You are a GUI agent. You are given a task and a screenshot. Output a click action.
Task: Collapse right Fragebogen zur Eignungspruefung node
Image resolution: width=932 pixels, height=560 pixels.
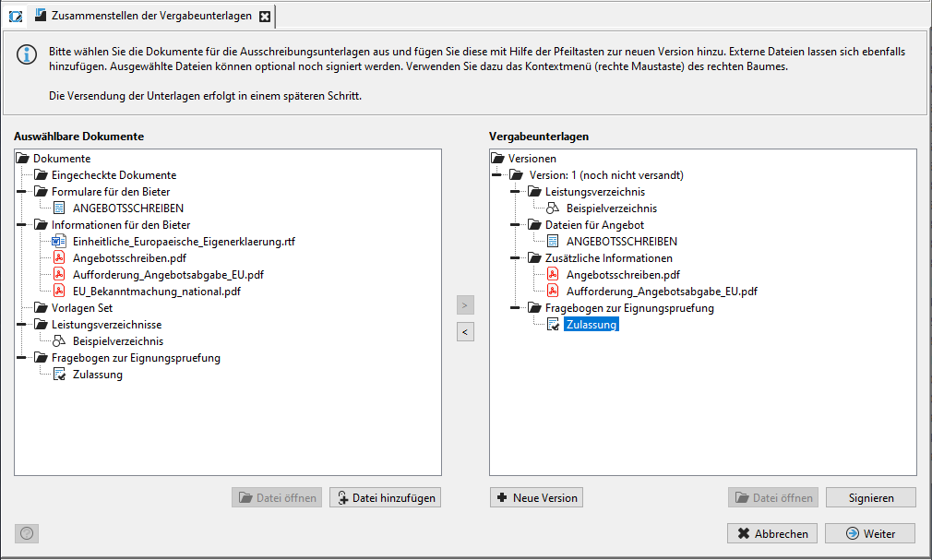point(515,308)
